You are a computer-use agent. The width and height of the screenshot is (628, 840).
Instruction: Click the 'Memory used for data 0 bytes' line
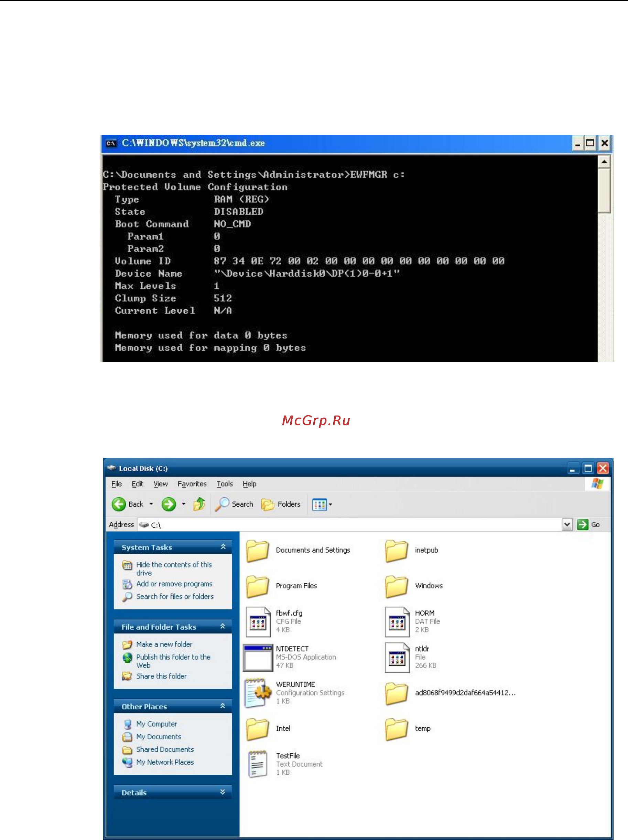(201, 335)
